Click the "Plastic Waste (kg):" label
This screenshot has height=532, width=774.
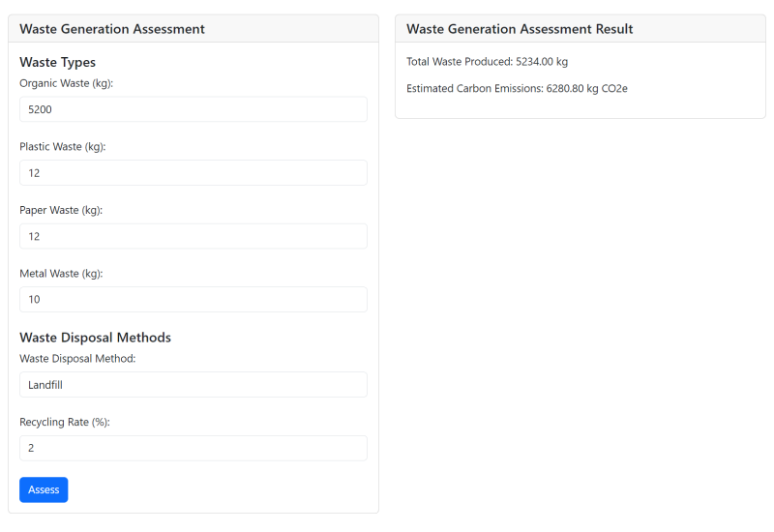(63, 147)
